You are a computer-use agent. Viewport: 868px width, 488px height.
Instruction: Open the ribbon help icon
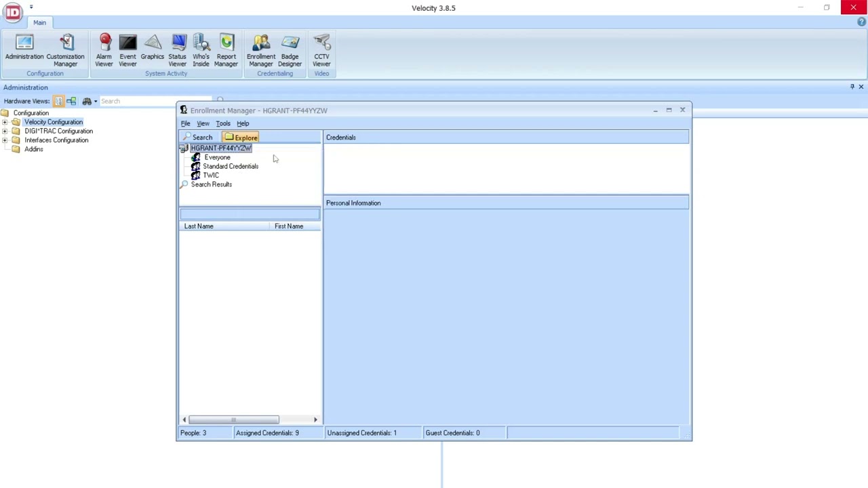[x=861, y=22]
